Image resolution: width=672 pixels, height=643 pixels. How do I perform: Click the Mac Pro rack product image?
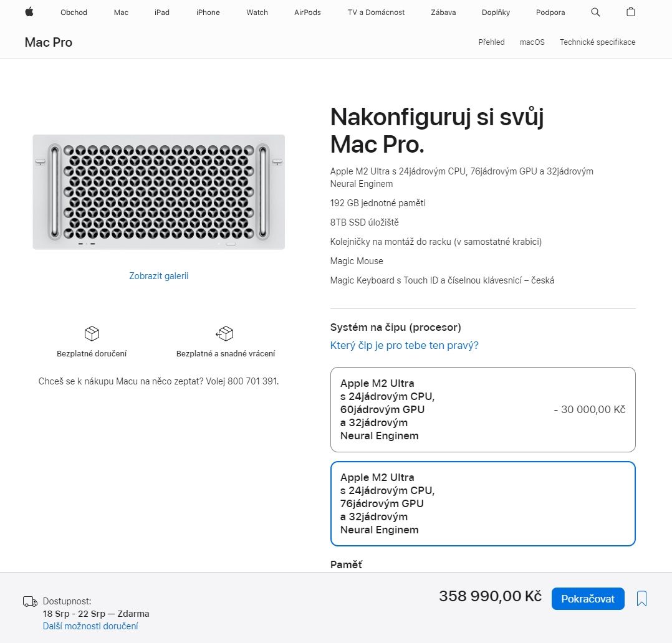158,192
